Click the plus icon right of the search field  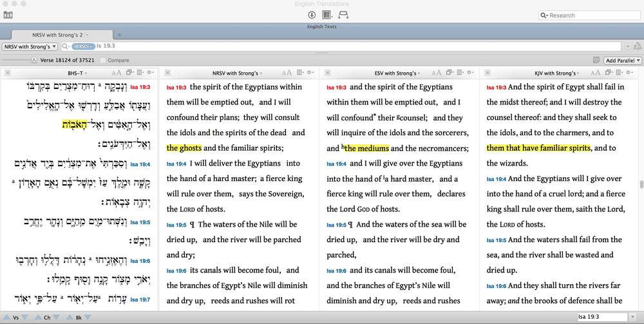pos(627,46)
